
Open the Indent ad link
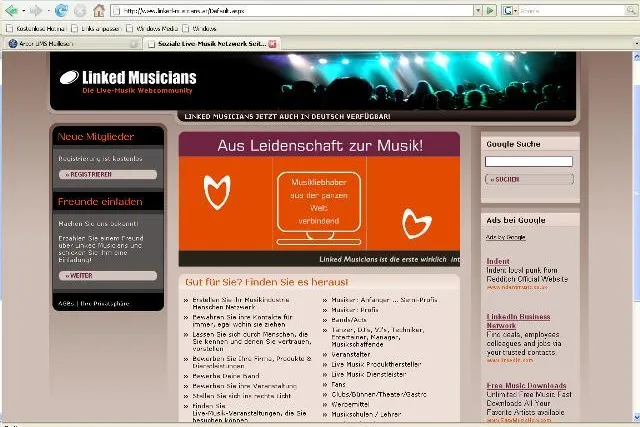coord(498,261)
